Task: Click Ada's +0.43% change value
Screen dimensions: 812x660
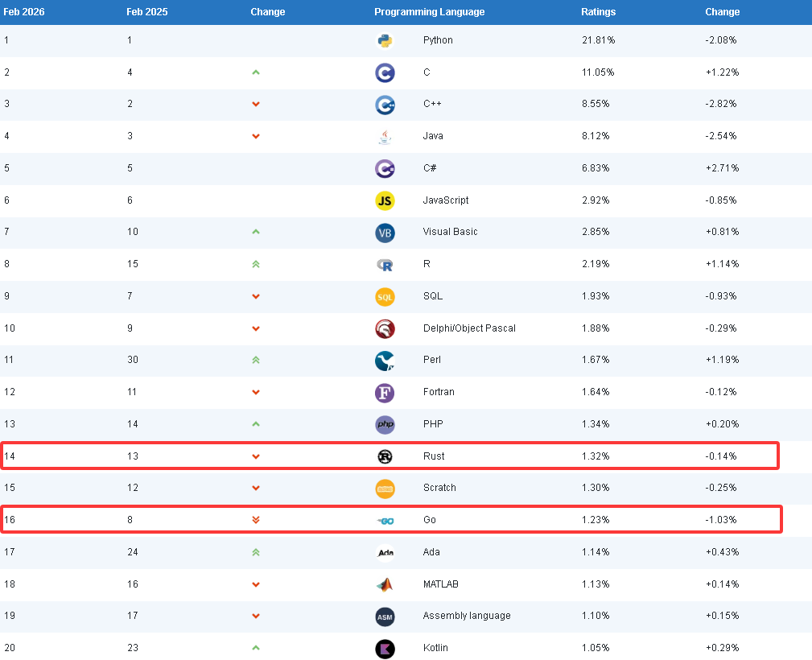Action: click(722, 551)
